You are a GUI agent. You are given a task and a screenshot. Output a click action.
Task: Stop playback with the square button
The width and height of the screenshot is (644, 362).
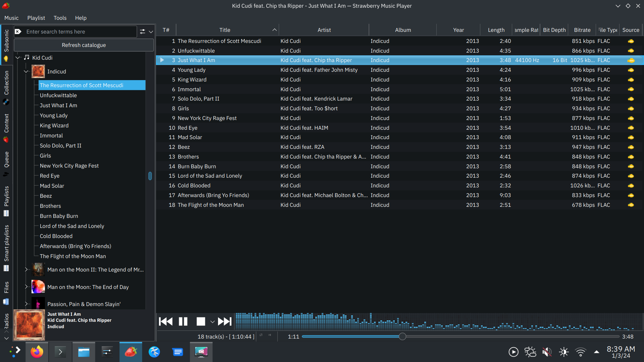(x=201, y=321)
